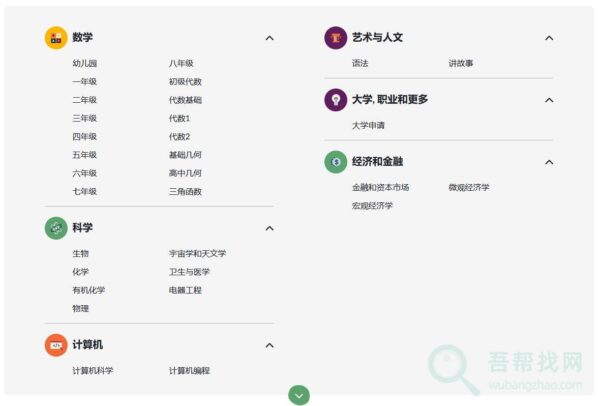
Task: Click the green 经济和金融 subject icon
Action: point(335,161)
